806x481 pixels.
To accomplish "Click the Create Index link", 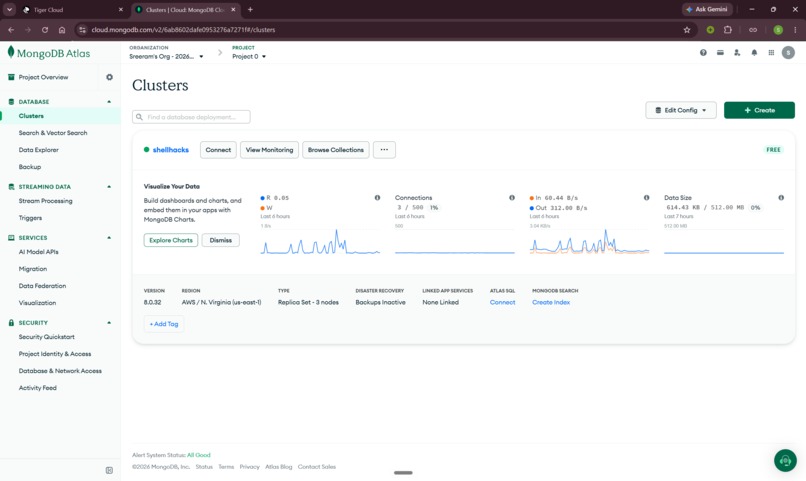I will pos(551,302).
